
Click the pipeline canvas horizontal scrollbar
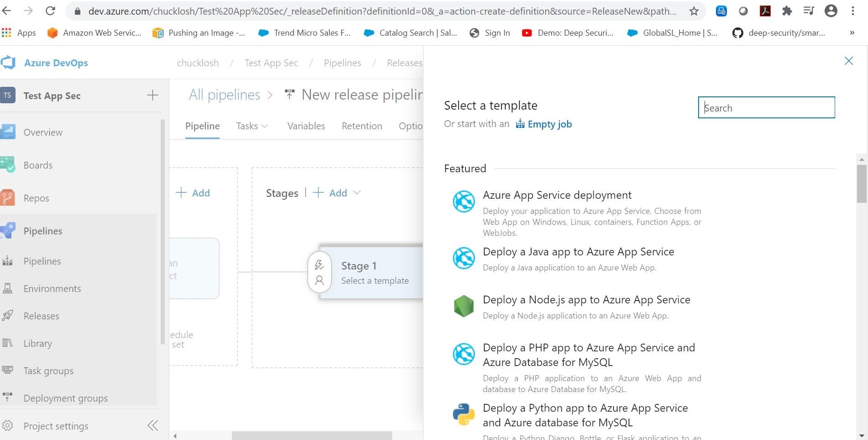(312, 436)
